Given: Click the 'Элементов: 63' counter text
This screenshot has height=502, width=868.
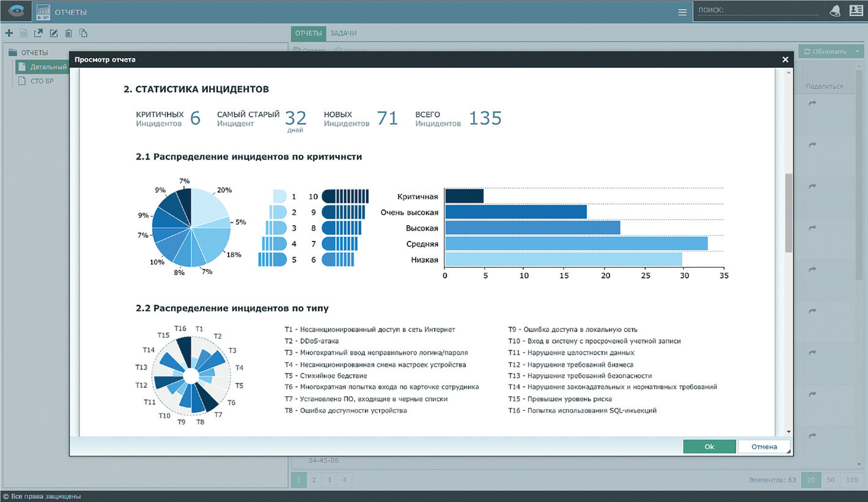Looking at the screenshot, I should 772,480.
